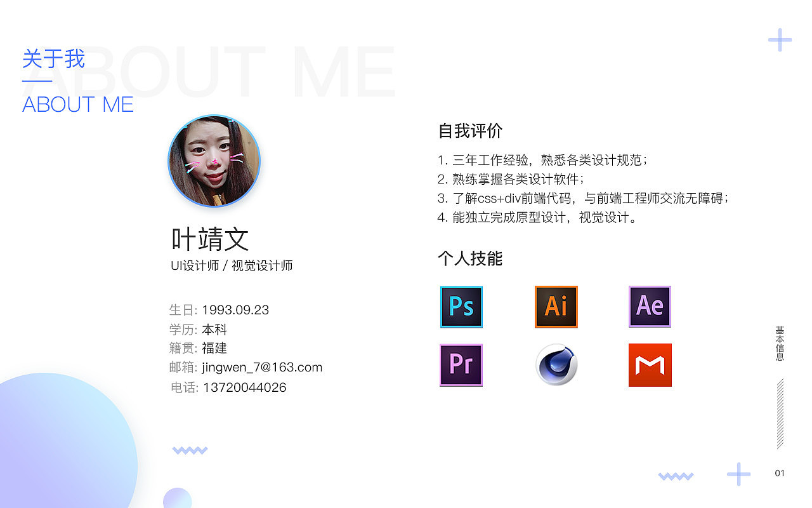Click the 电话 label

185,387
